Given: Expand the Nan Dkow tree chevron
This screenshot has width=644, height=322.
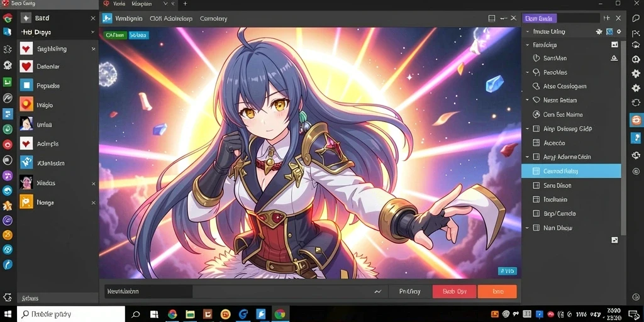Looking at the screenshot, I should click(528, 228).
